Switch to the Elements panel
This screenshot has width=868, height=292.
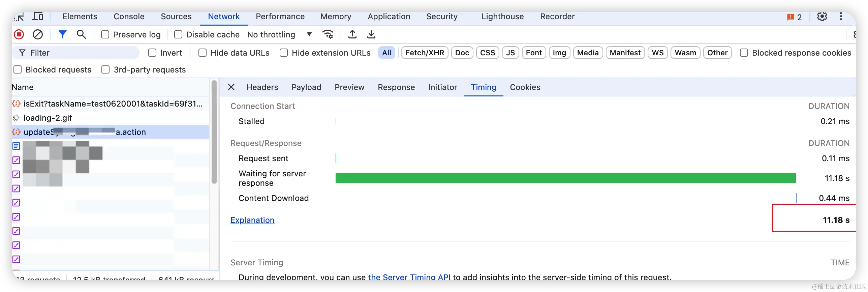point(80,17)
